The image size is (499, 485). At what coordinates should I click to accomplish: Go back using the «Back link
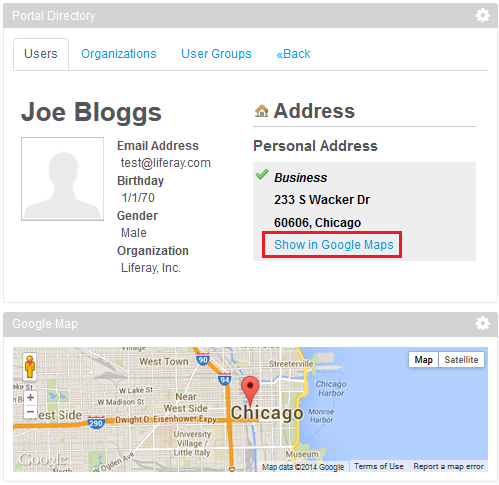click(293, 54)
